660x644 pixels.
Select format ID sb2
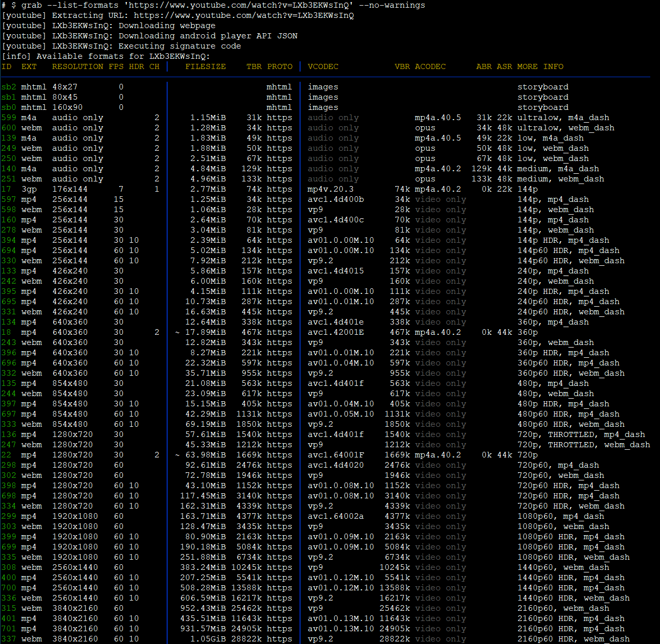tap(9, 87)
